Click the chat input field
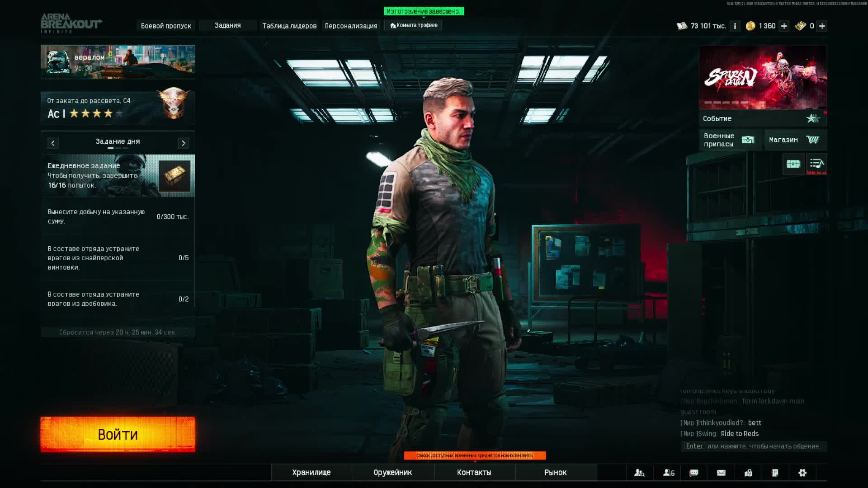 pos(754,446)
